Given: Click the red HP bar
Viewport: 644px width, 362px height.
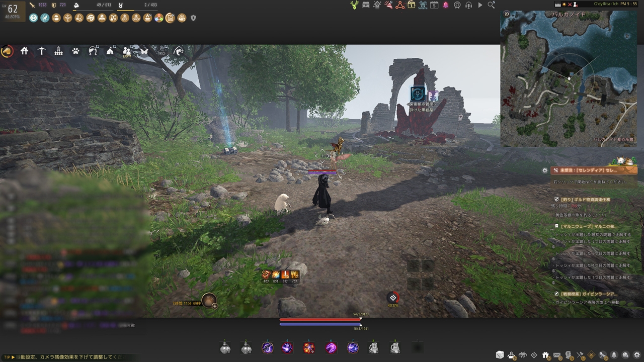Looking at the screenshot, I should [320, 319].
